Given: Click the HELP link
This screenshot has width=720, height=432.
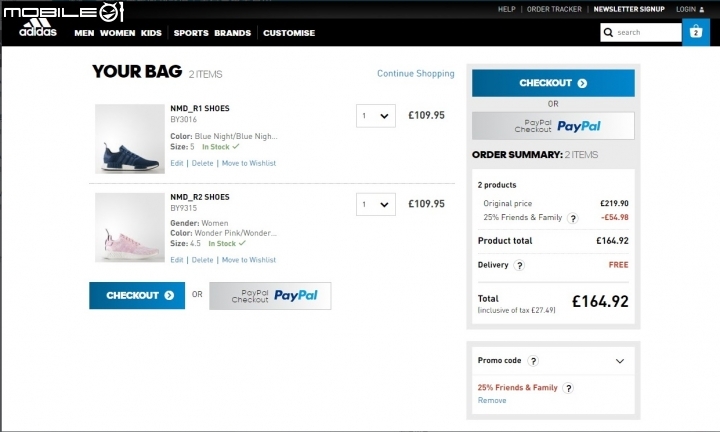Looking at the screenshot, I should pyautogui.click(x=506, y=9).
